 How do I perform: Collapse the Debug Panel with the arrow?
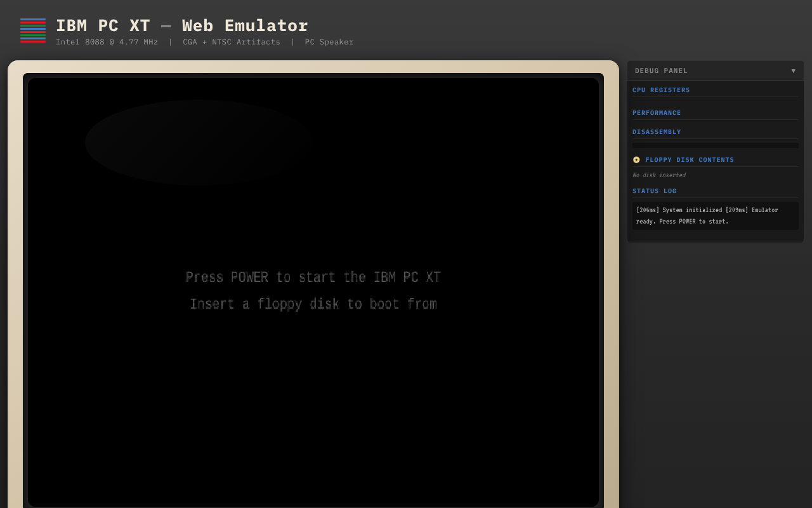click(x=794, y=70)
